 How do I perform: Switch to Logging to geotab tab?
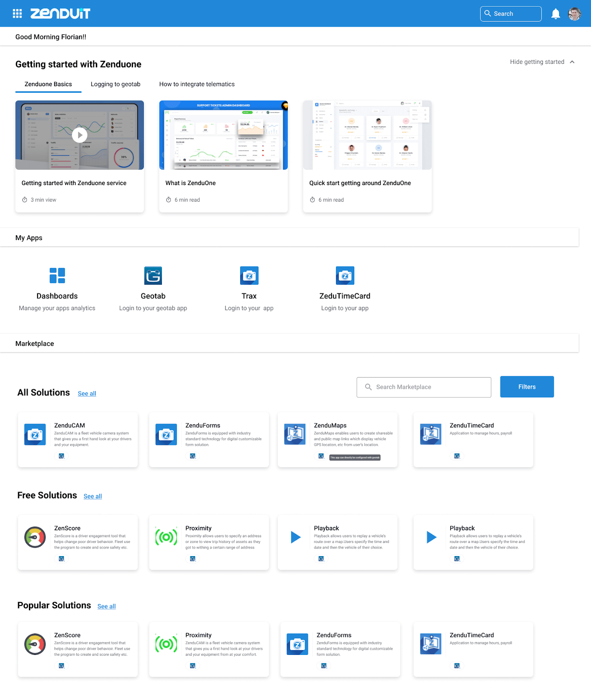coord(115,84)
